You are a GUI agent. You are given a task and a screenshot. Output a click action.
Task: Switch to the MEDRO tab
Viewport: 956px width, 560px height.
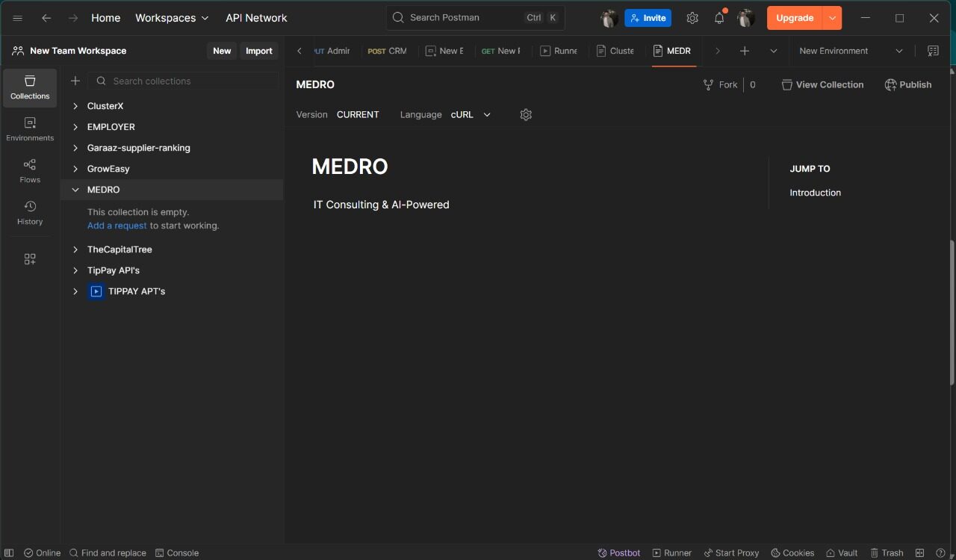coord(672,51)
